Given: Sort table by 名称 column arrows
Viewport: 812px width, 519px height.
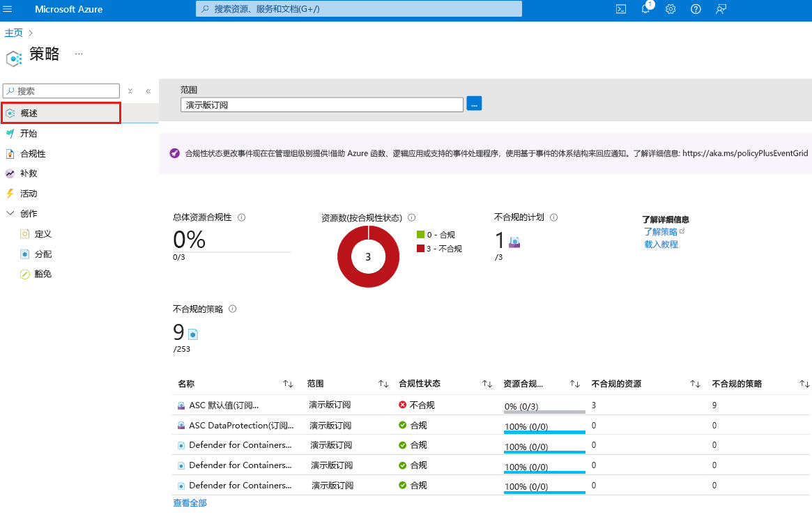Looking at the screenshot, I should pyautogui.click(x=288, y=384).
